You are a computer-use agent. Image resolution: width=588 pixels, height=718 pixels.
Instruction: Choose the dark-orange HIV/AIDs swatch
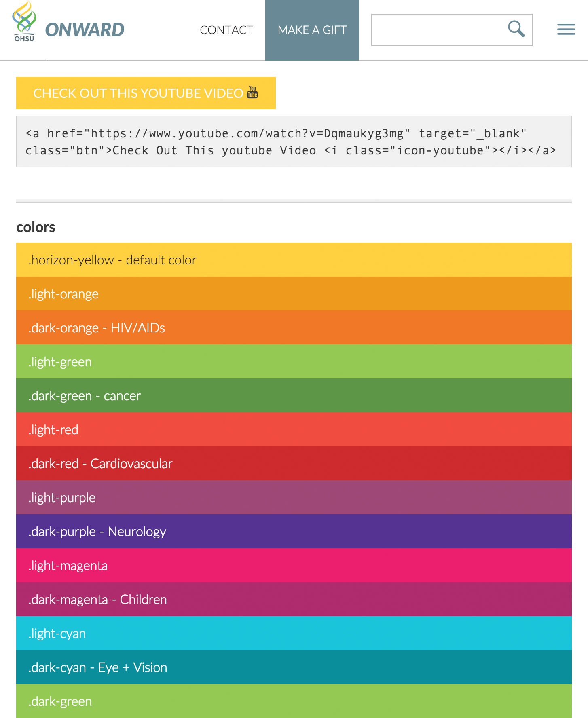(x=294, y=327)
